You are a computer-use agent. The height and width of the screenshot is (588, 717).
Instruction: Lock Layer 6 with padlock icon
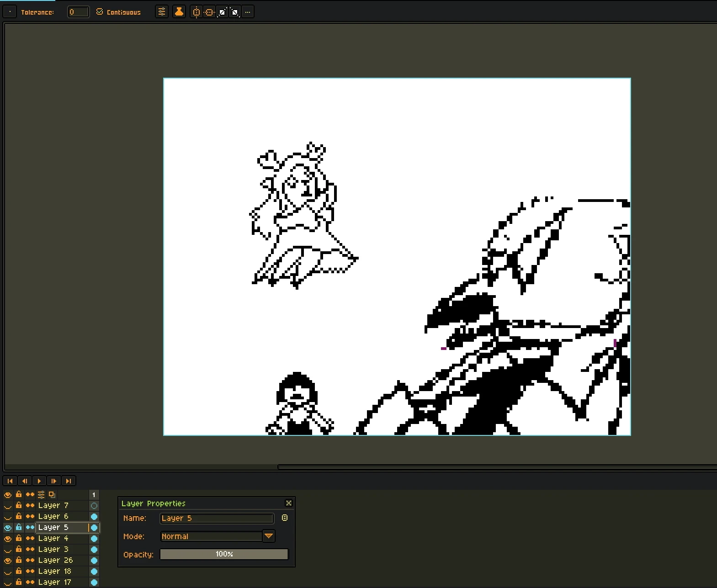pyautogui.click(x=19, y=516)
